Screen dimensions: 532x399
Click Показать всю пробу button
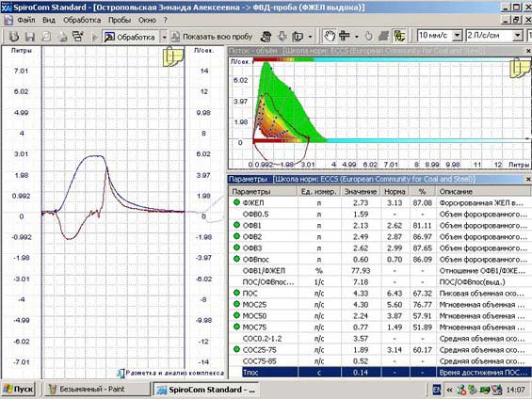click(212, 37)
